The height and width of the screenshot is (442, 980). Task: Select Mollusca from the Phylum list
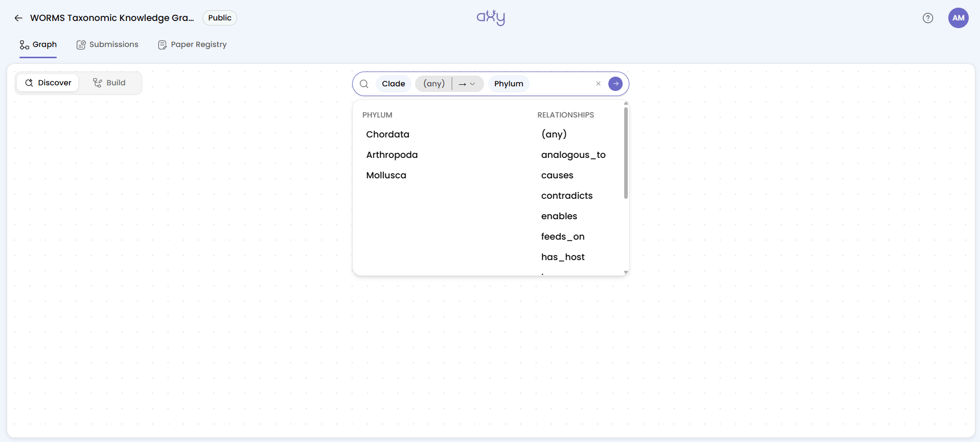(386, 175)
